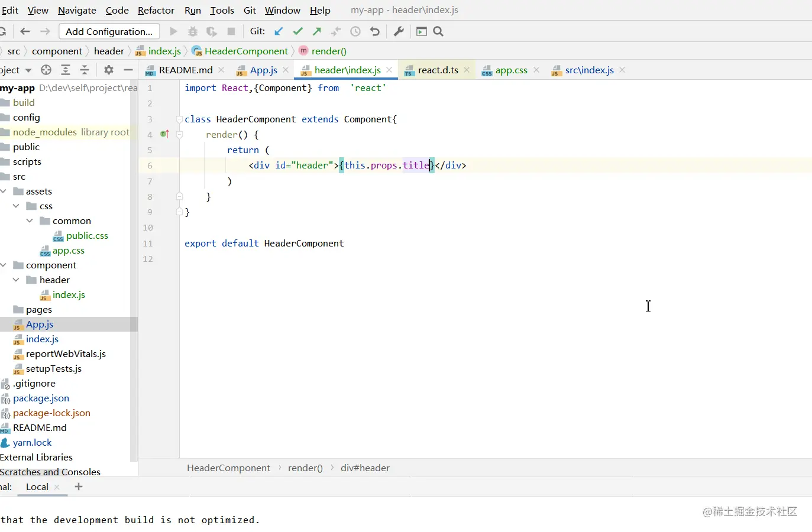Open the Refactor menu
Viewport: 812px width, 532px height.
tap(156, 10)
